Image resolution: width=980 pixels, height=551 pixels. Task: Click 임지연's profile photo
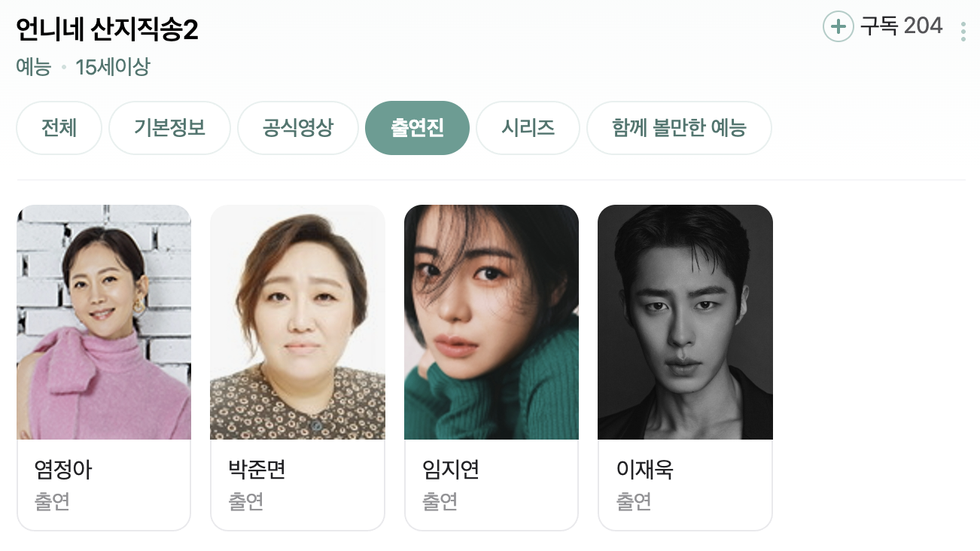point(492,322)
